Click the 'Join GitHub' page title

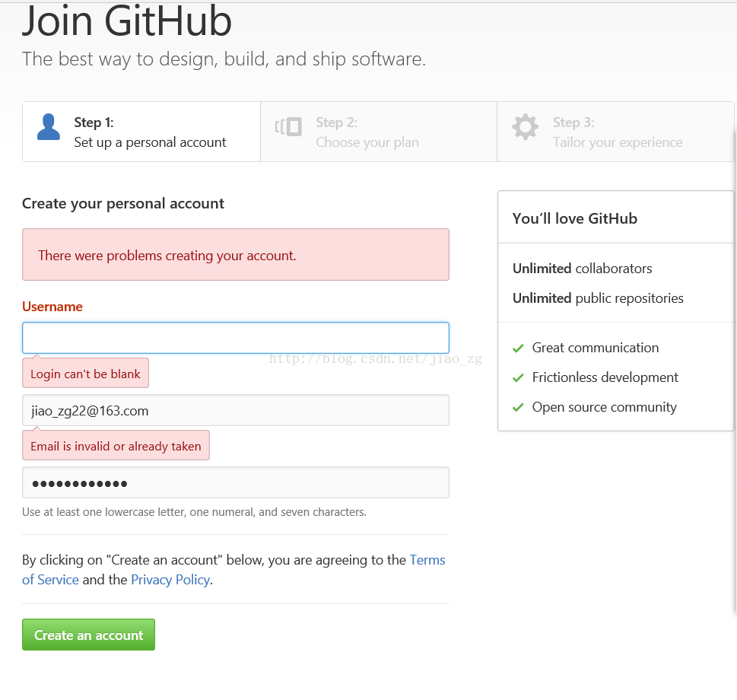(x=127, y=21)
